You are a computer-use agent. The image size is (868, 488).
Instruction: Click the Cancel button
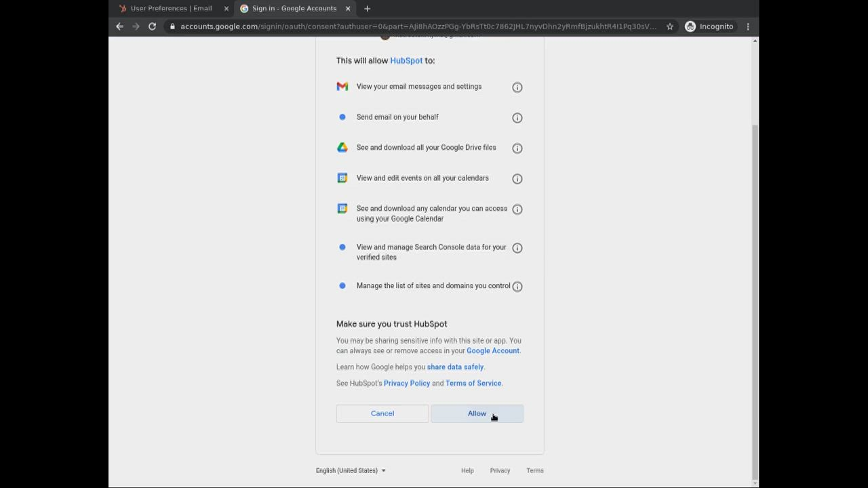point(382,413)
